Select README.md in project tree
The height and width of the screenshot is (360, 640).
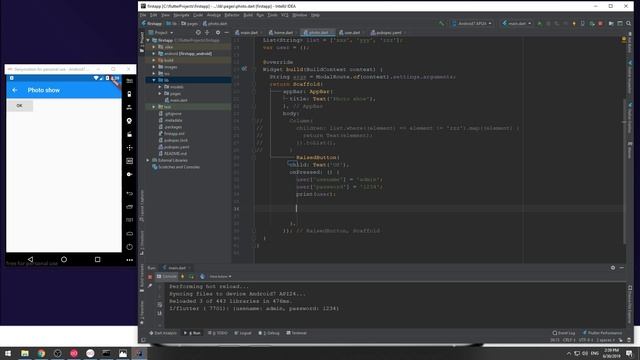[x=172, y=153]
